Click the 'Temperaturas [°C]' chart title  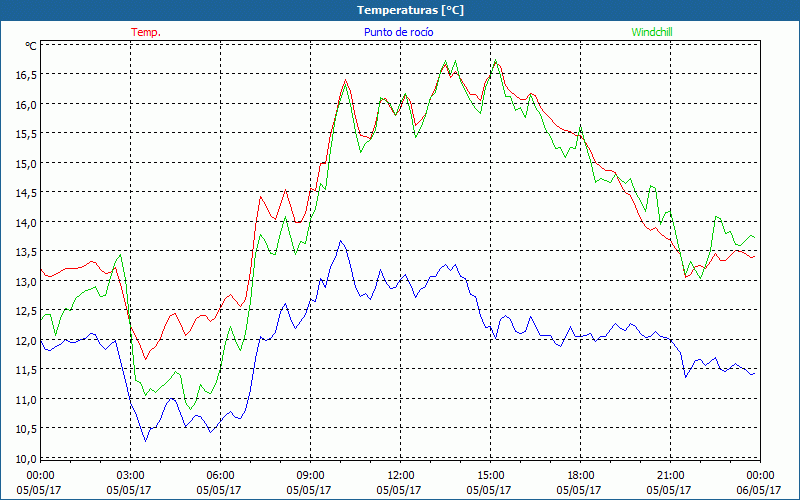pyautogui.click(x=411, y=10)
